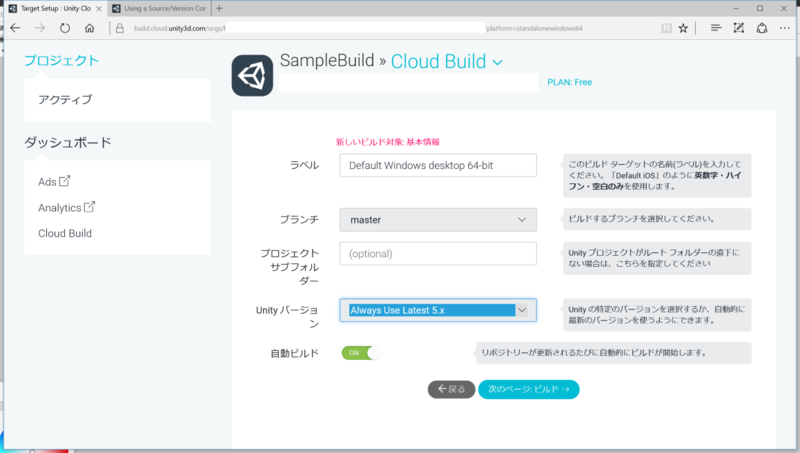The image size is (800, 453).
Task: Reload the page with refresh icon
Action: [x=64, y=28]
